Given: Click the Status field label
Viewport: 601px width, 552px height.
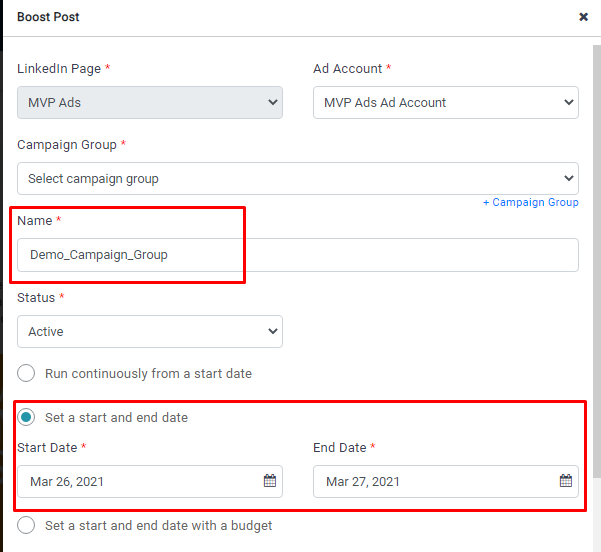Looking at the screenshot, I should coord(36,297).
